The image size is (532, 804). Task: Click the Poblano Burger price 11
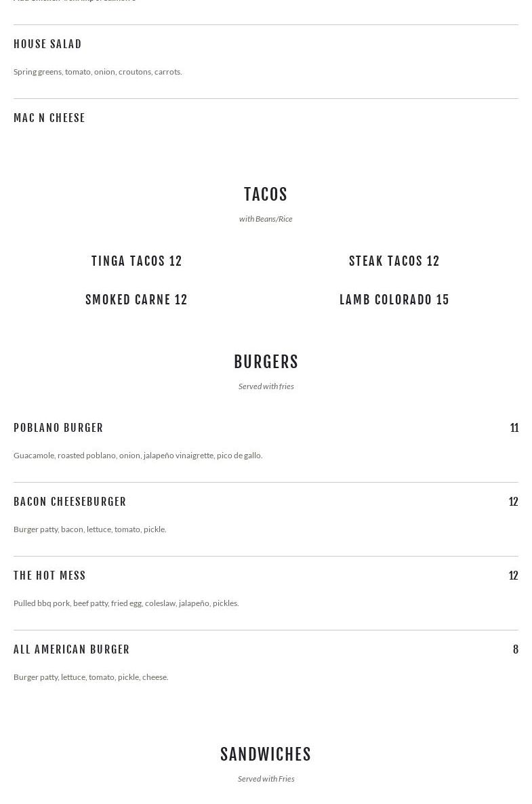pyautogui.click(x=514, y=428)
